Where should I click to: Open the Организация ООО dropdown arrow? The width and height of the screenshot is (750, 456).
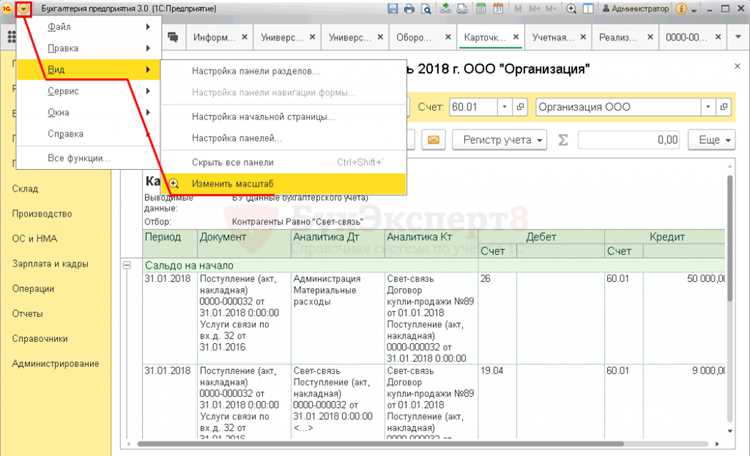coord(708,107)
